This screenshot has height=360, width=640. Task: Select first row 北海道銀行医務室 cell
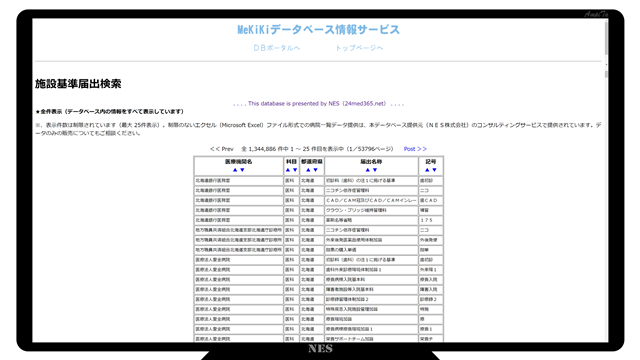pyautogui.click(x=238, y=180)
